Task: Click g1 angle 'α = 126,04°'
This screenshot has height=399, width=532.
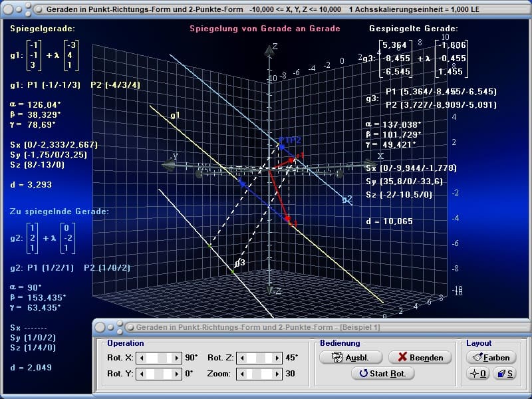Action: (x=36, y=105)
